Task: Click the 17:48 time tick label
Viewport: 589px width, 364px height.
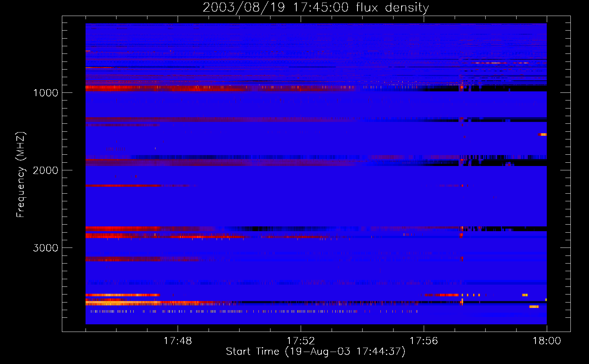Action: [178, 341]
